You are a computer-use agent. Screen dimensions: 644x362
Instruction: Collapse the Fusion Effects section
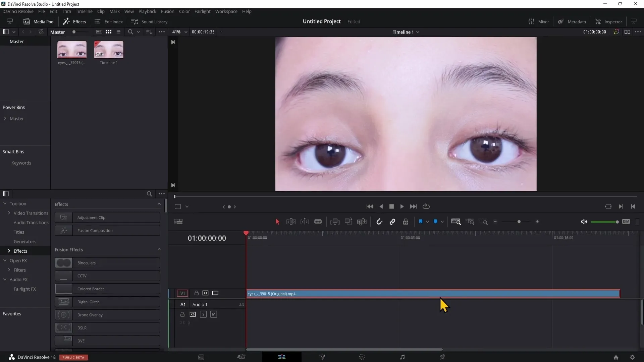click(x=159, y=249)
